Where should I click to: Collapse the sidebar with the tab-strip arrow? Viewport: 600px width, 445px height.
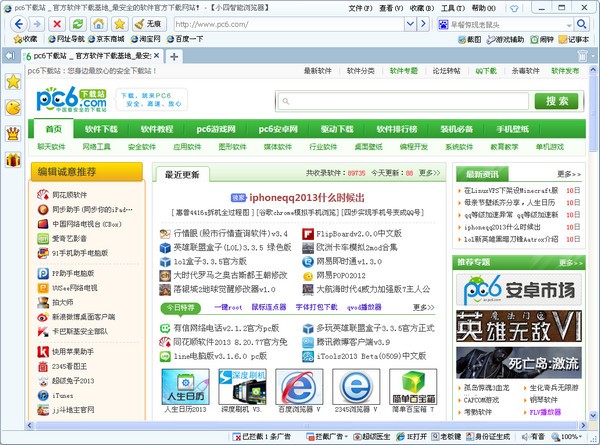pos(10,56)
